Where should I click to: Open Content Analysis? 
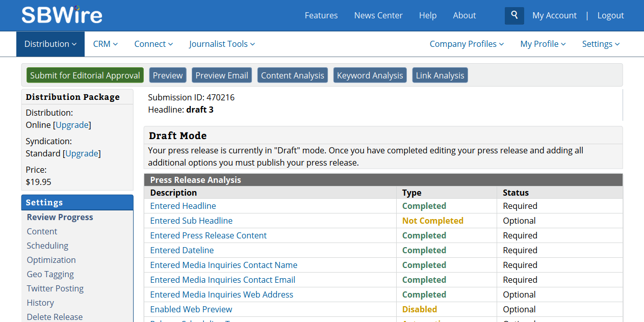tap(293, 75)
